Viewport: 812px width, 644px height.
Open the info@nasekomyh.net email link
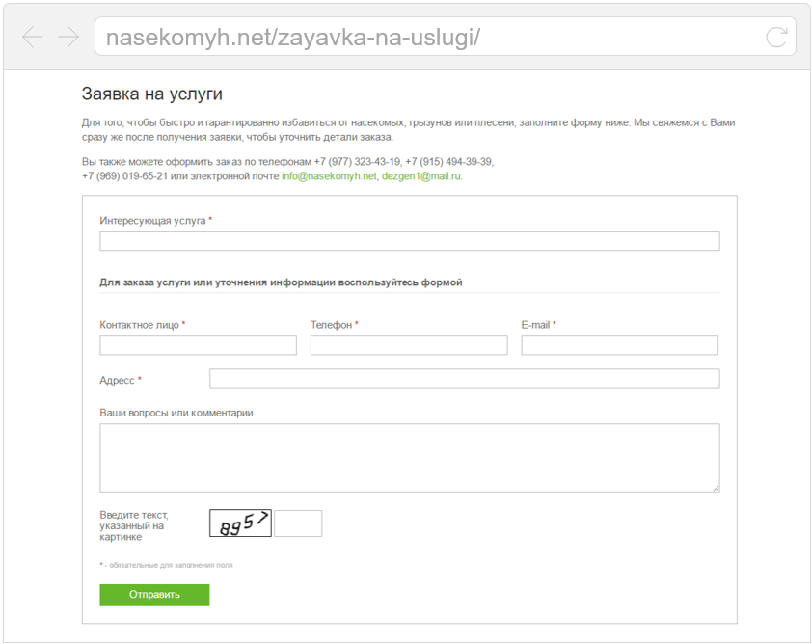pos(329,176)
